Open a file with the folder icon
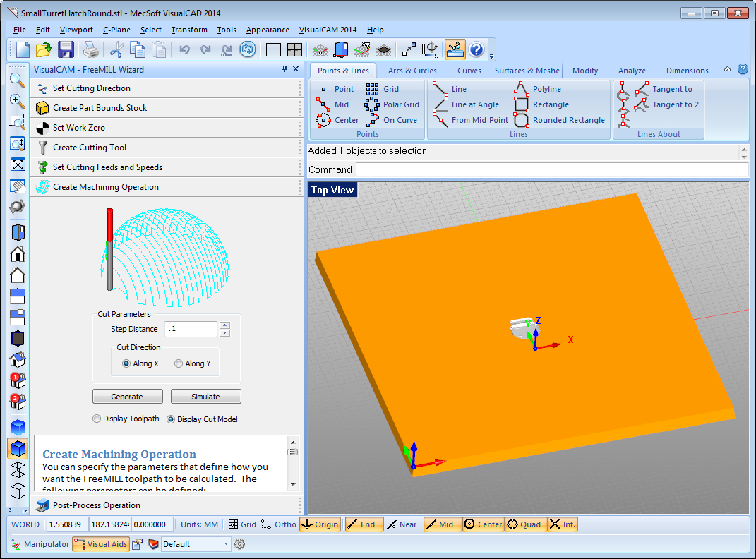Viewport: 756px width, 559px height. click(43, 49)
